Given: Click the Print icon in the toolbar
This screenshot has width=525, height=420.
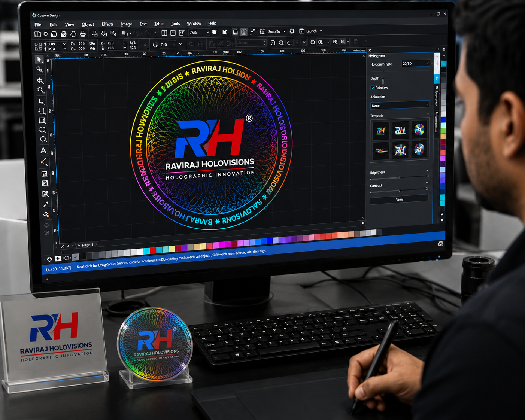Looking at the screenshot, I should pos(83,34).
